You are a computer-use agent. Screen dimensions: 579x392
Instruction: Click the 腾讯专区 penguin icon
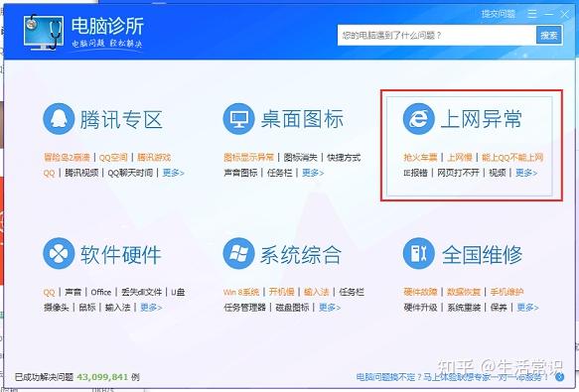click(59, 119)
